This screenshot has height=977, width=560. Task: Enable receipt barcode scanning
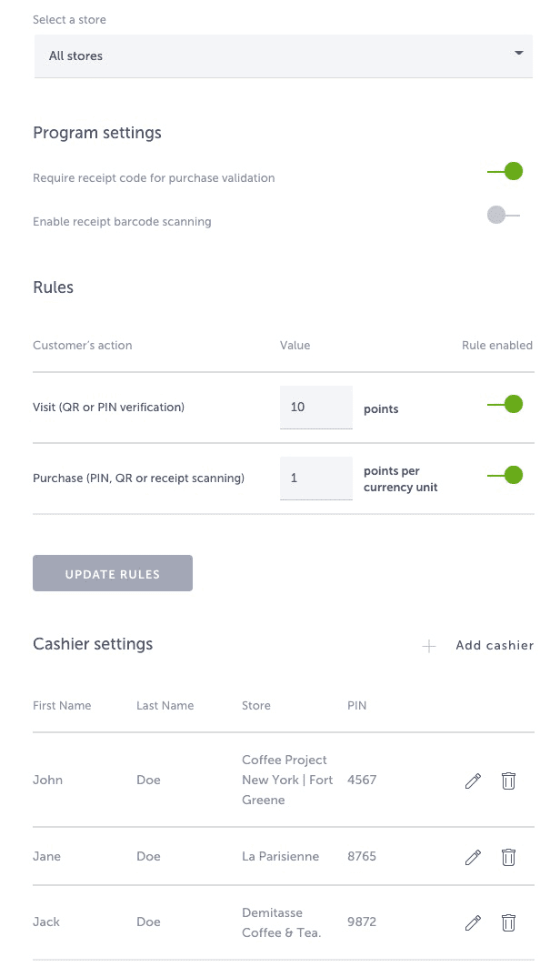click(x=498, y=214)
